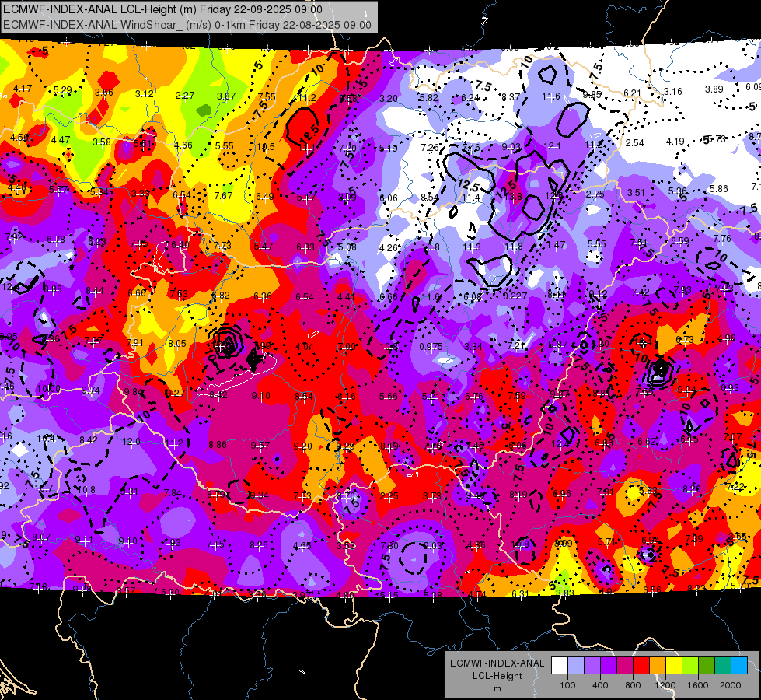Click the wind shear value '11.4'
This screenshot has width=761, height=700.
[471, 198]
